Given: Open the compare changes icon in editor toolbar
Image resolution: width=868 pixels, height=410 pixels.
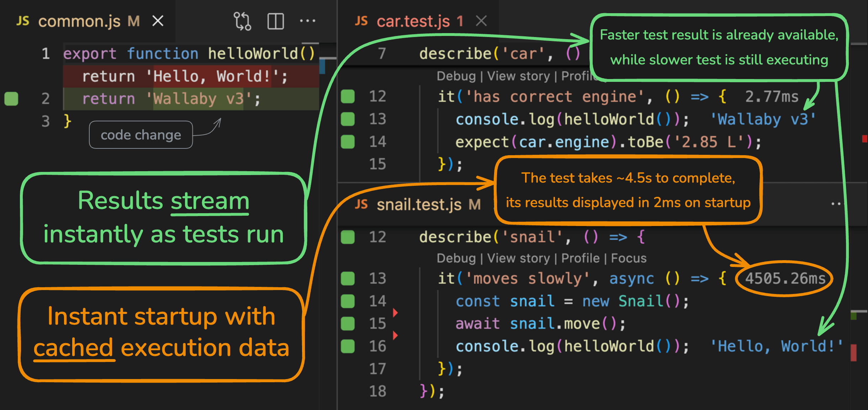Looking at the screenshot, I should coord(242,21).
